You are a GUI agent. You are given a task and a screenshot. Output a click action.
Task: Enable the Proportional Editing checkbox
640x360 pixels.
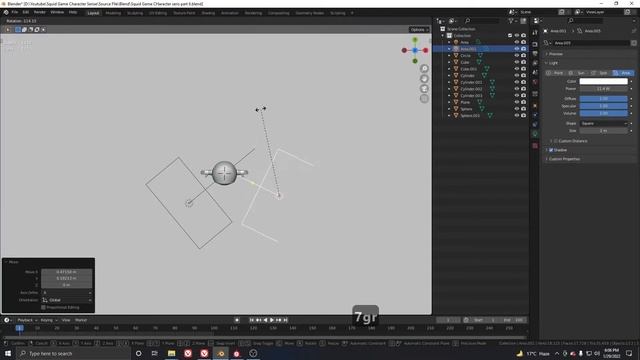coord(43,307)
